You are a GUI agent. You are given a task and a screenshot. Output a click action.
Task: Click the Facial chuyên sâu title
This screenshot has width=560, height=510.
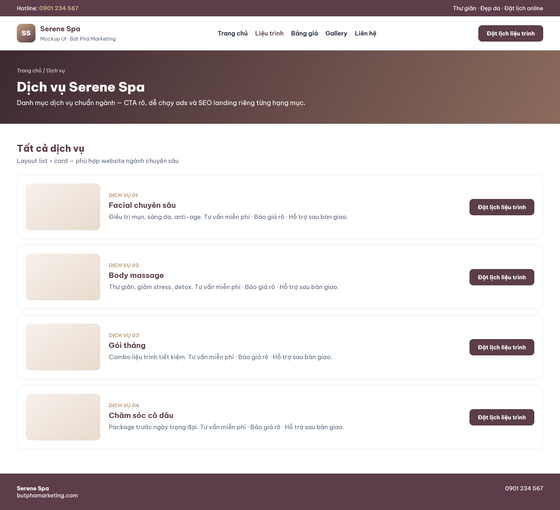click(142, 205)
